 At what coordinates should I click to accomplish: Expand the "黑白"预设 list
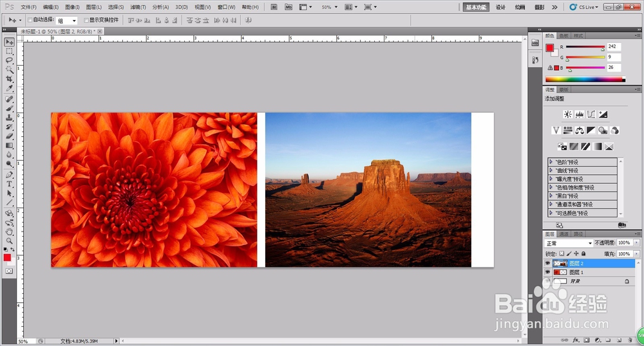[x=551, y=196]
